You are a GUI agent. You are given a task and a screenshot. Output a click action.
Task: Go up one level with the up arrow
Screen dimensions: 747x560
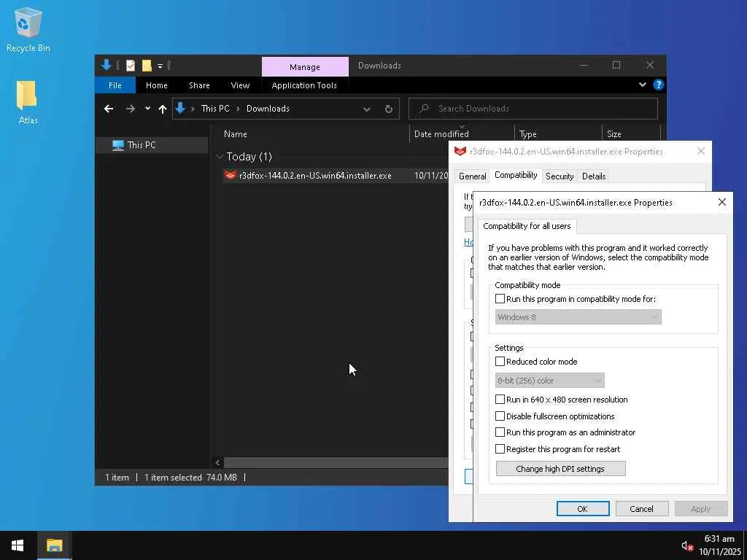coord(163,109)
